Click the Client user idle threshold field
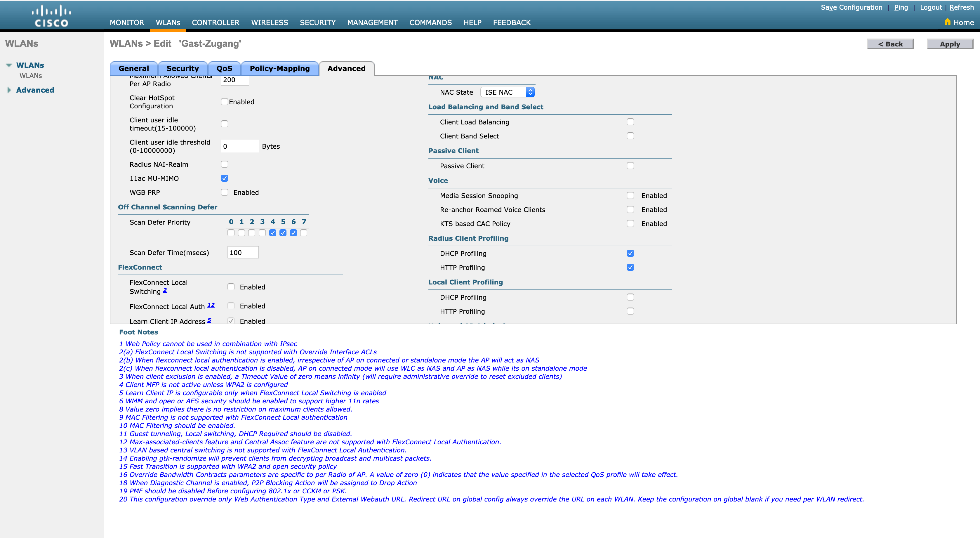The width and height of the screenshot is (980, 538). coord(240,146)
